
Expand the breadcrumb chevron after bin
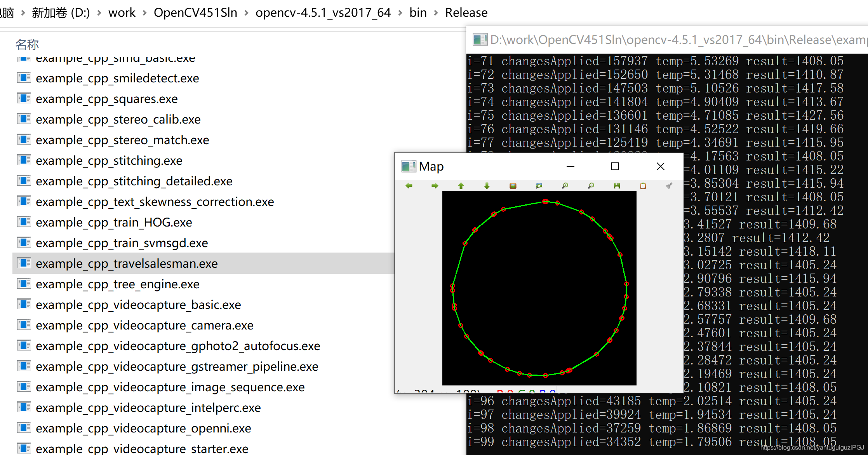click(x=435, y=12)
